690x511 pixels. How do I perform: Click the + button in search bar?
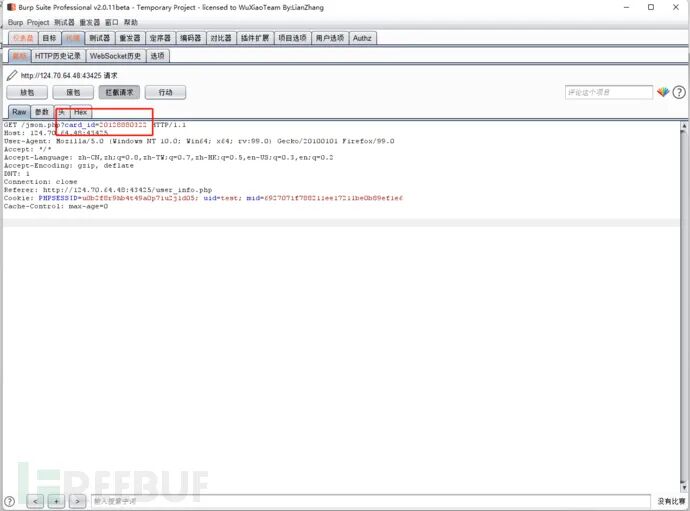pos(56,501)
